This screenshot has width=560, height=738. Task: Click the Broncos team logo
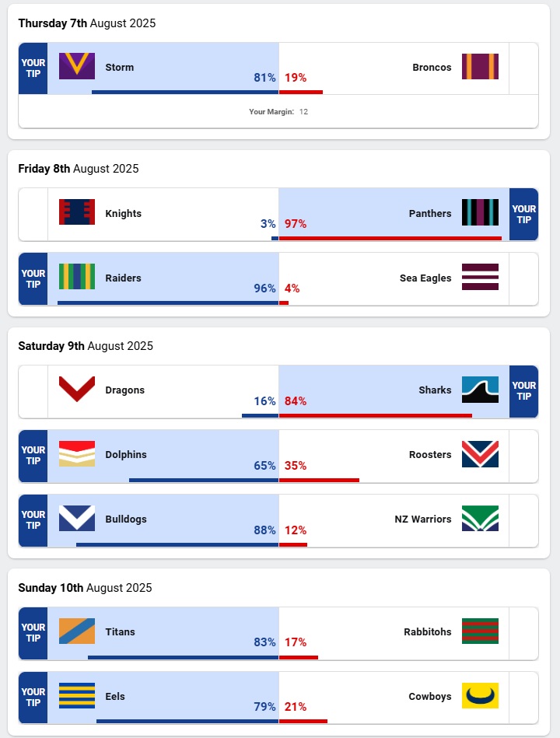click(x=480, y=67)
